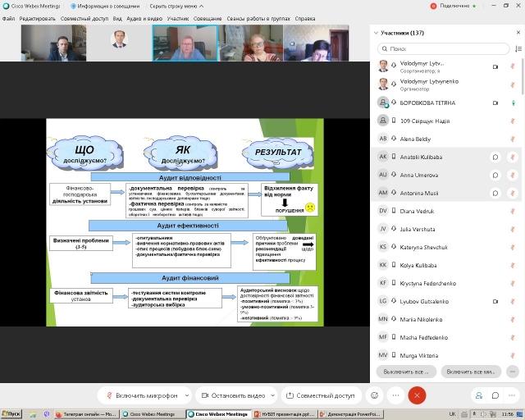Viewport: 525px width, 420px height.
Task: Click Совместный доступ share button
Action: pyautogui.click(x=321, y=395)
